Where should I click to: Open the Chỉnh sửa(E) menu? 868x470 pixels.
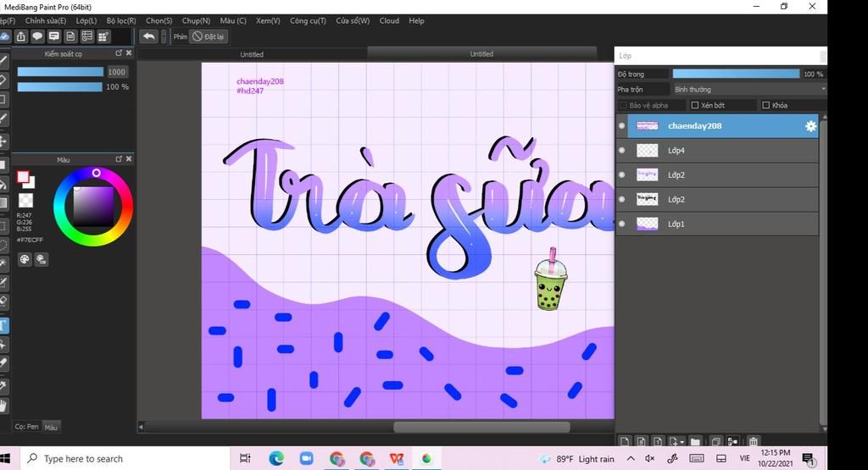pyautogui.click(x=46, y=20)
